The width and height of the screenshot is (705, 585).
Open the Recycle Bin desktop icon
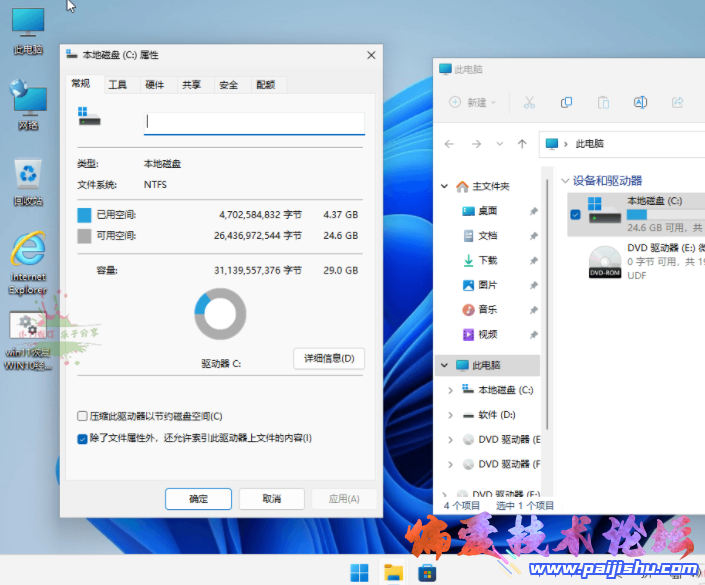[x=28, y=180]
